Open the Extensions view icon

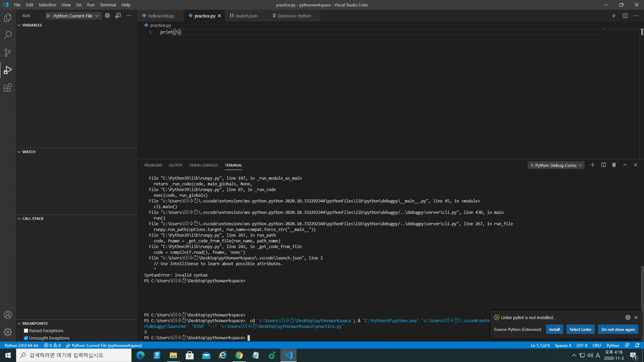click(7, 88)
